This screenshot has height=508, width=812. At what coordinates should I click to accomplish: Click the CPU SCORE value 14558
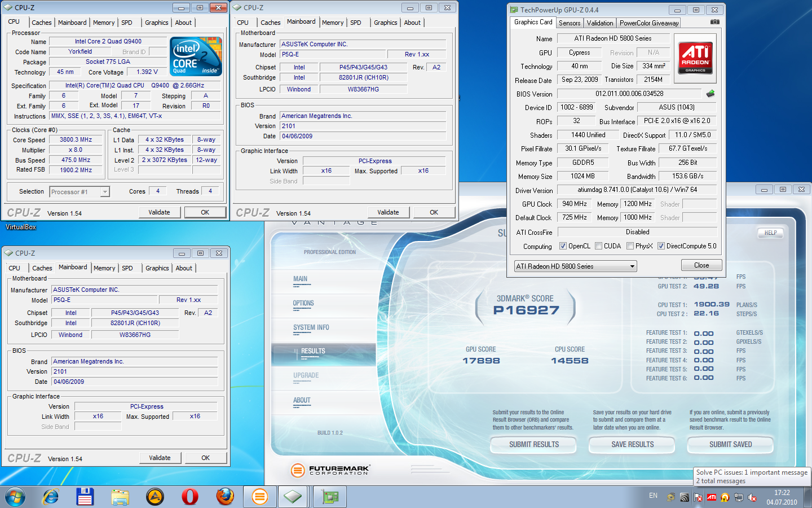pos(570,361)
